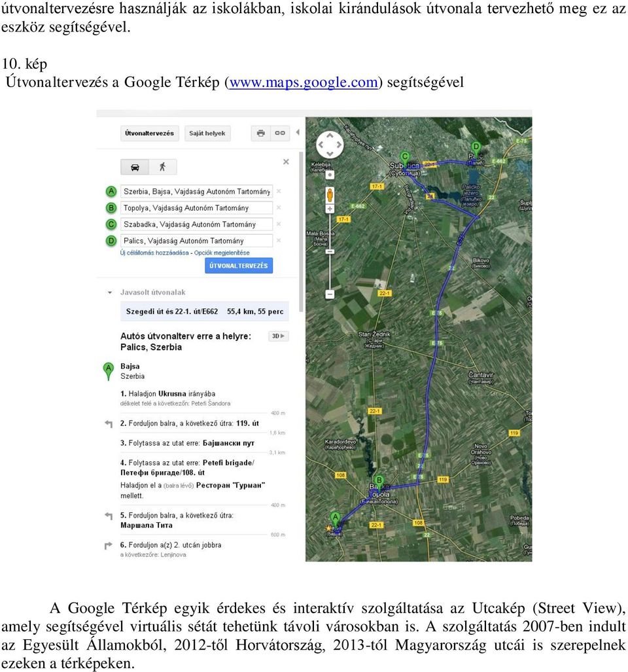Click Új célállomás hozzáadása link
The image size is (628, 672).
pos(154,253)
